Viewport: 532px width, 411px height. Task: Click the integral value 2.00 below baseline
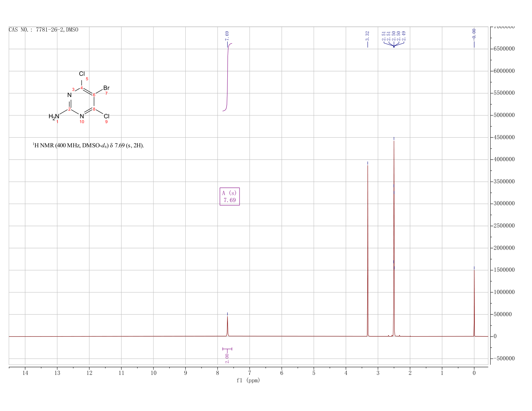pos(227,358)
